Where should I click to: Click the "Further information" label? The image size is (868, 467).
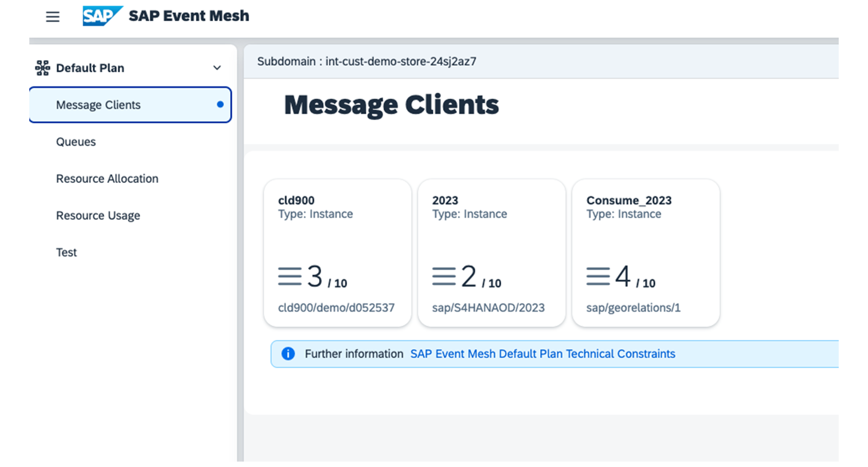click(x=354, y=354)
